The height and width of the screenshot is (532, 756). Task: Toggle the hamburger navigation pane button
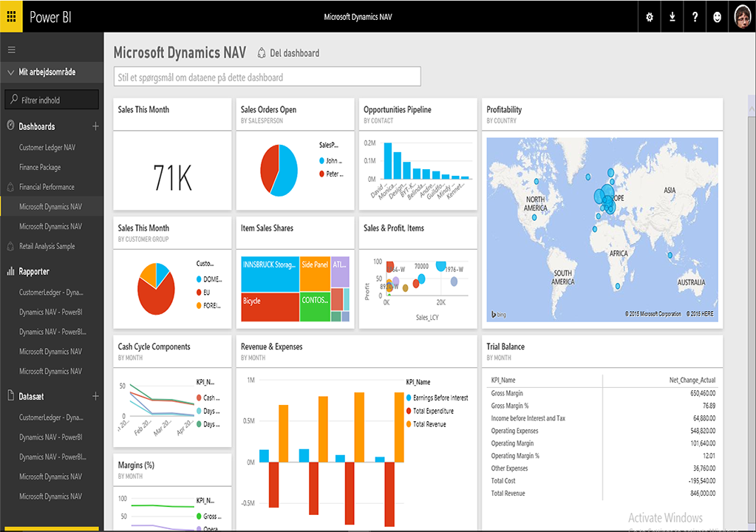click(x=12, y=50)
